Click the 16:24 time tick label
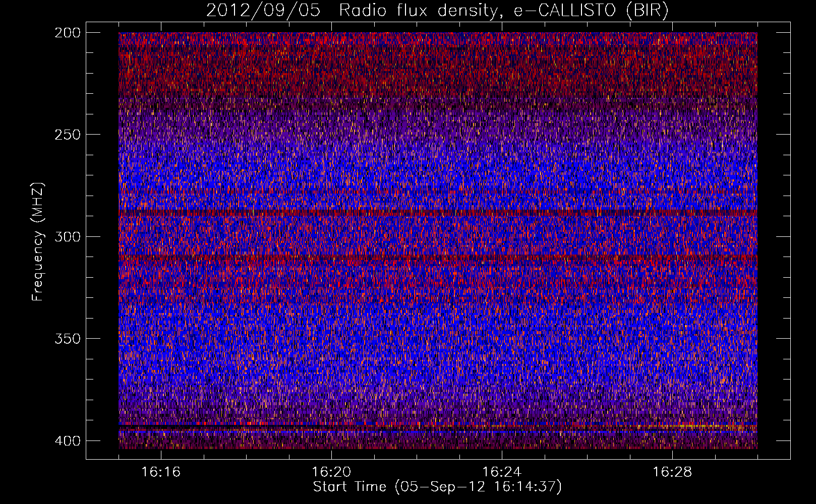Image resolution: width=816 pixels, height=504 pixels. point(502,472)
